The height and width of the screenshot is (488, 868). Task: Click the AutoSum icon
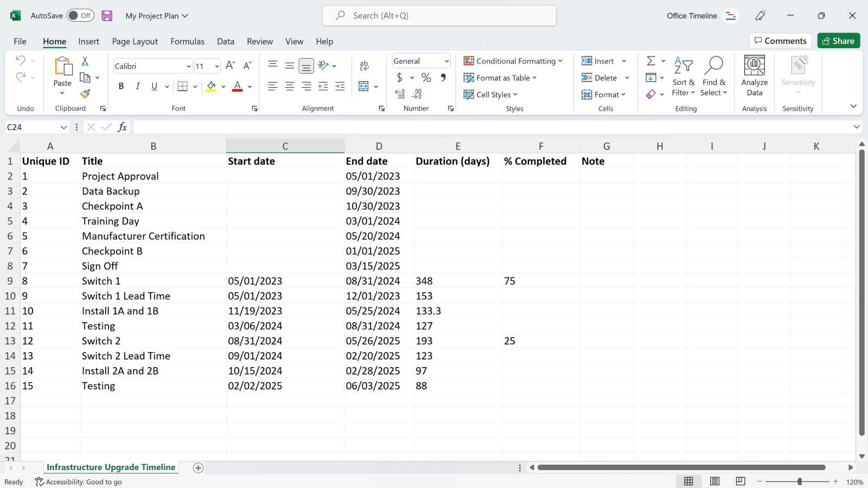[x=652, y=61]
